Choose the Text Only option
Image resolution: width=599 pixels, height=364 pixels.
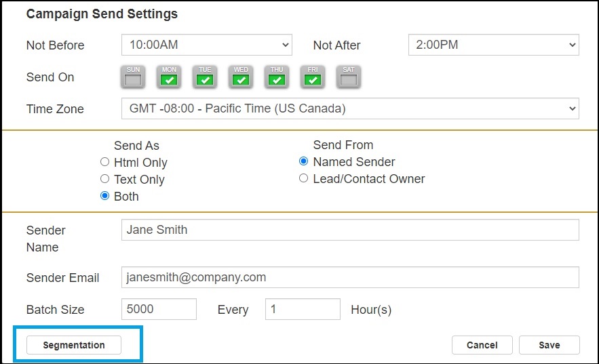click(x=104, y=179)
